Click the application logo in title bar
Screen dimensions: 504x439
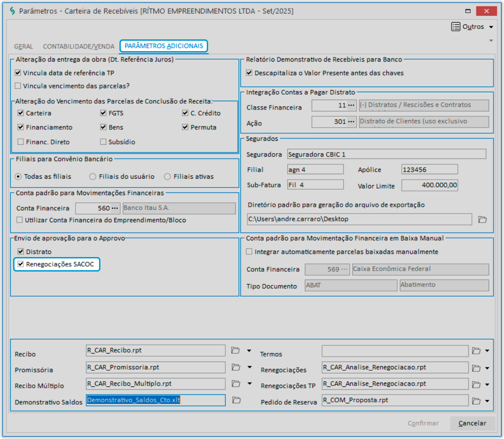click(x=12, y=11)
